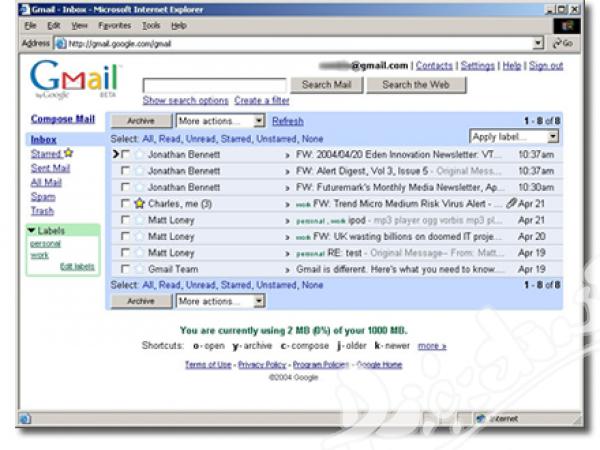Star the Gmail Team email
600x450 pixels.
coord(139,269)
